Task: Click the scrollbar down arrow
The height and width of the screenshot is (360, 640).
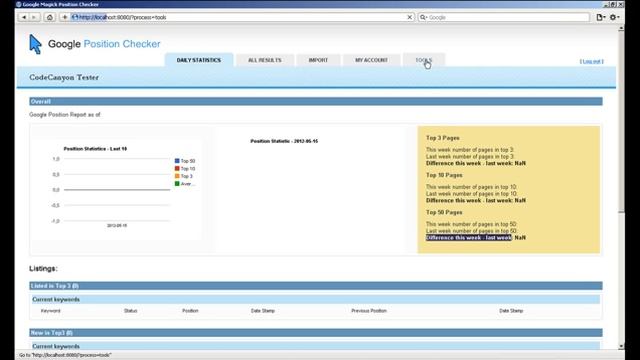Action: point(621,346)
